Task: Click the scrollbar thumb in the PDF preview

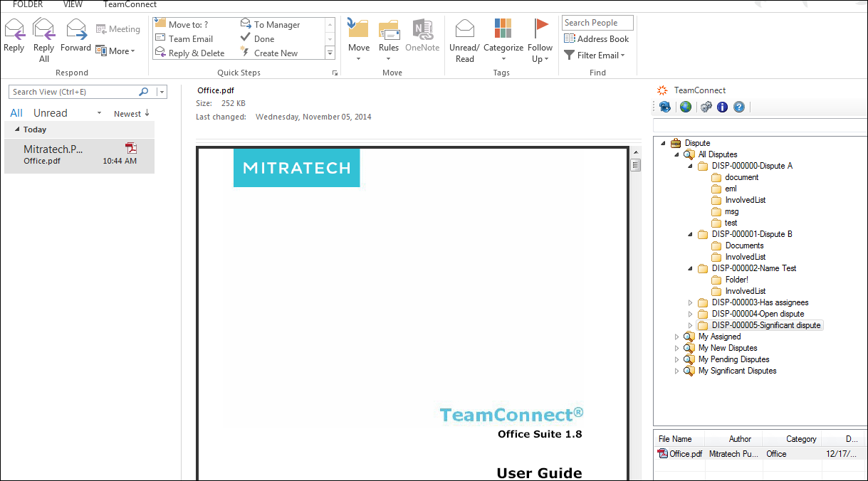Action: point(635,165)
